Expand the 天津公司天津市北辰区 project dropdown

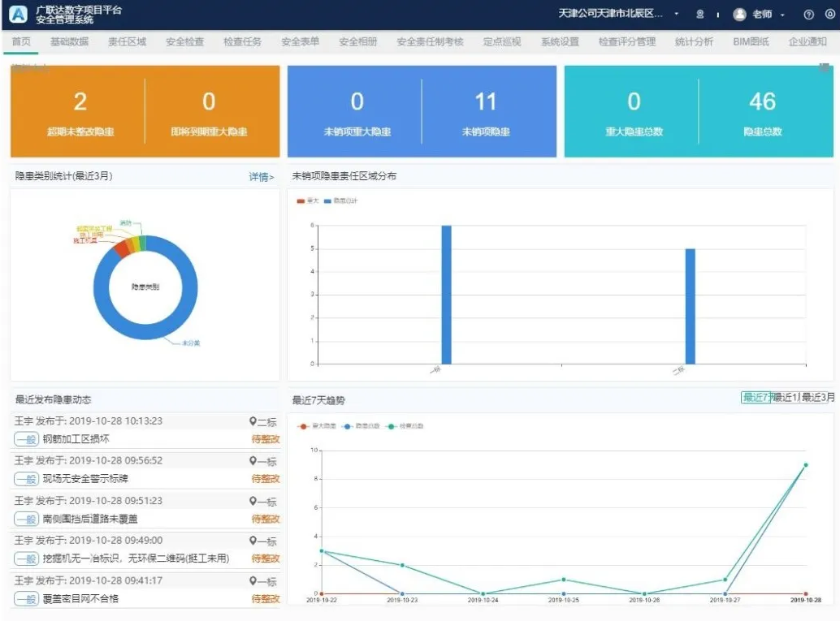pos(618,14)
